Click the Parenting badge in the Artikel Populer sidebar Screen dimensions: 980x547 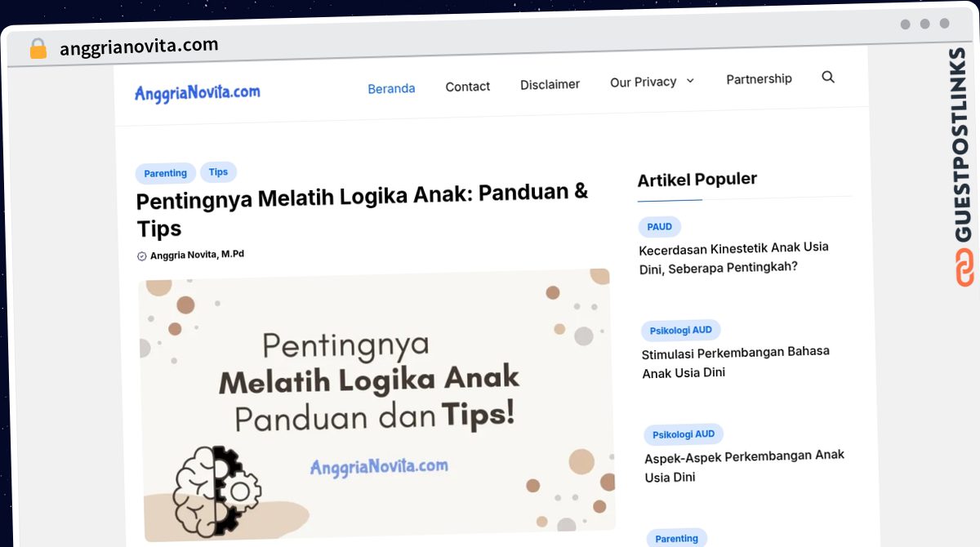677,538
